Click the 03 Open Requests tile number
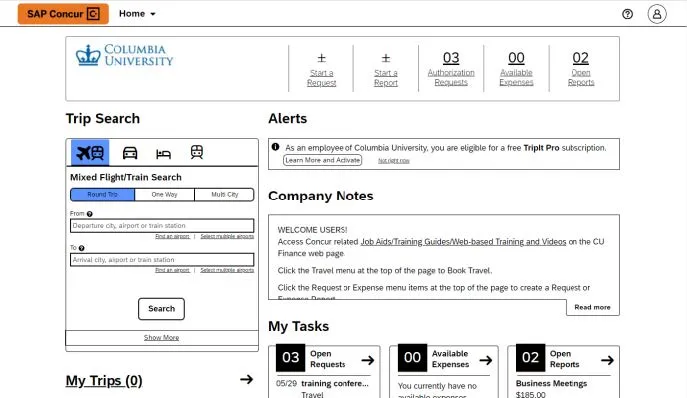The width and height of the screenshot is (687, 398). coord(290,358)
